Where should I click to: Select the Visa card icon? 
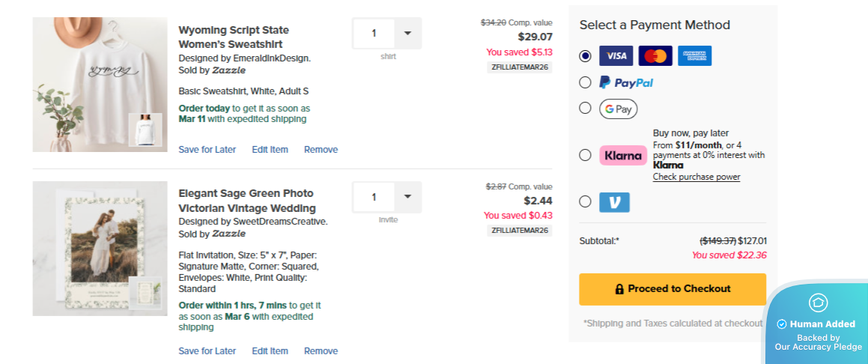point(616,56)
